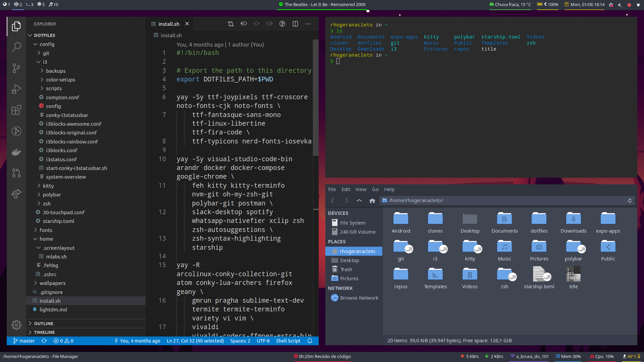Click the file manager path input field

click(503, 200)
